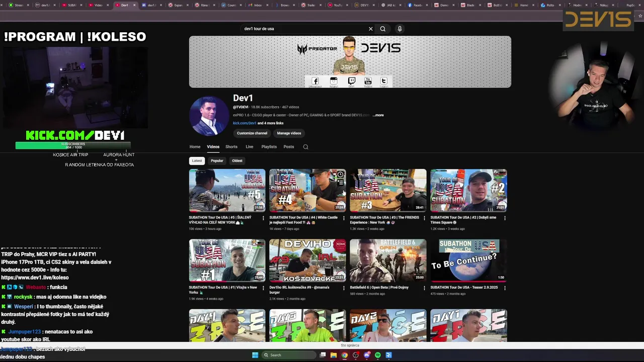The width and height of the screenshot is (644, 362).
Task: Open the channel Videos tab
Action: pyautogui.click(x=213, y=147)
